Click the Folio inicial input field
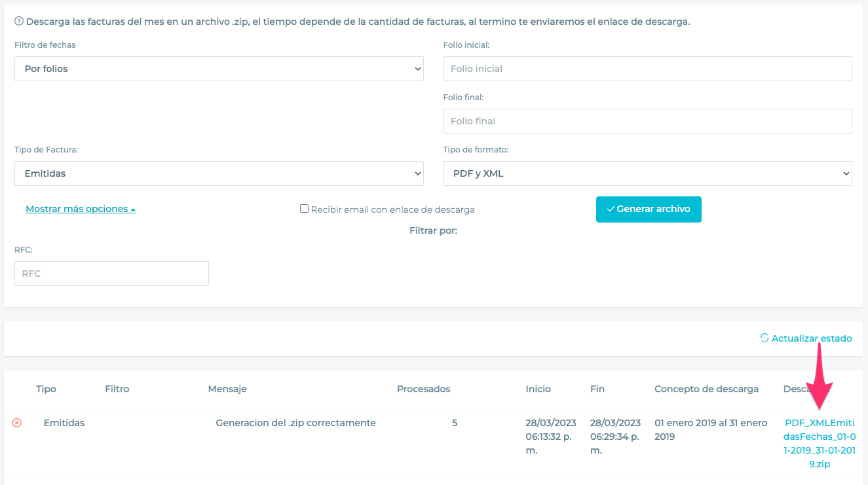Image resolution: width=868 pixels, height=485 pixels. pyautogui.click(x=647, y=69)
